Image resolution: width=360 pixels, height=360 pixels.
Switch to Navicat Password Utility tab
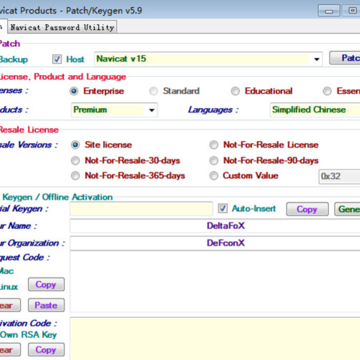pos(62,27)
